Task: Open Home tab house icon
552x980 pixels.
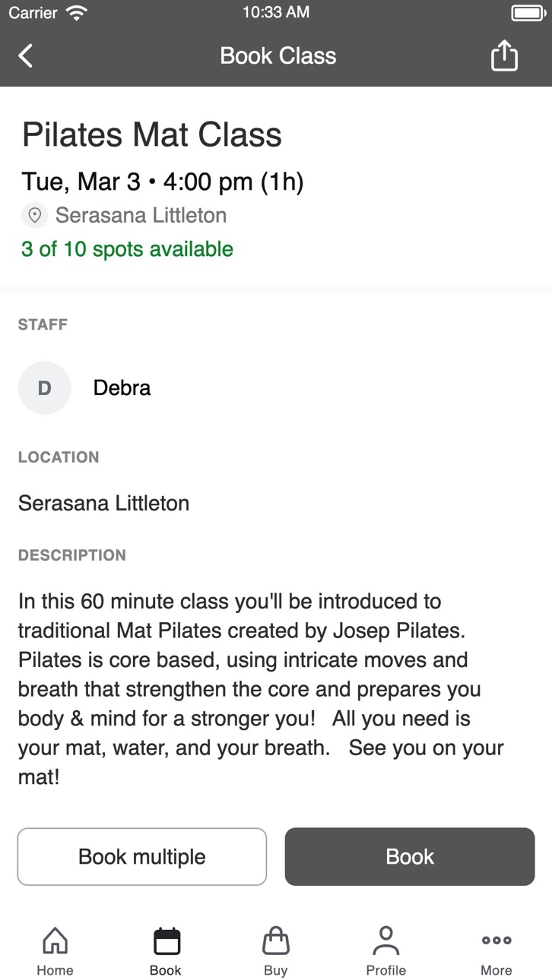Action: click(x=56, y=940)
